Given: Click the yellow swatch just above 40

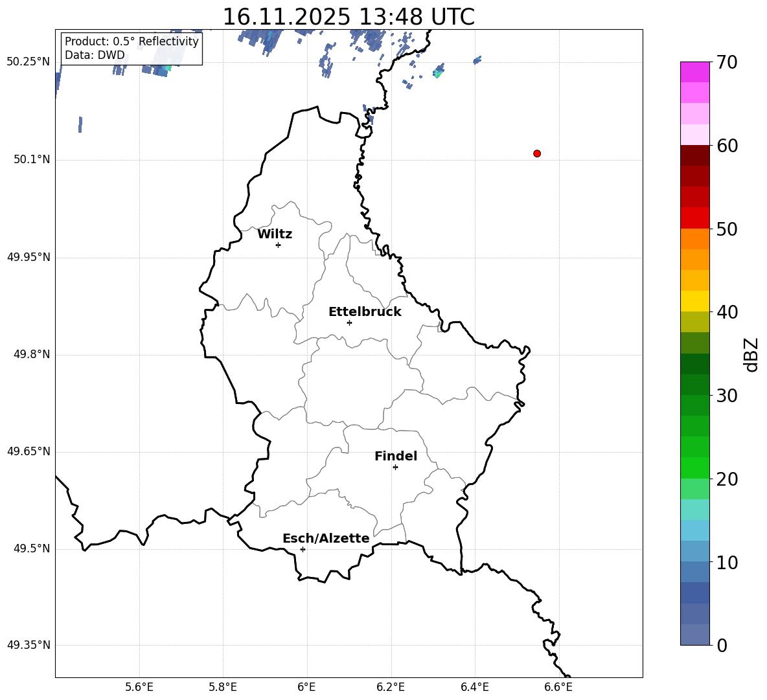Looking at the screenshot, I should [x=694, y=301].
